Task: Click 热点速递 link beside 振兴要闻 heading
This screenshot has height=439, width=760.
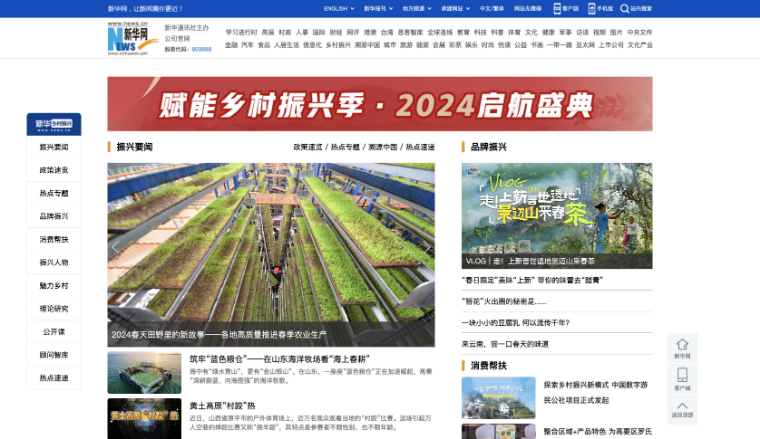Action: point(420,147)
